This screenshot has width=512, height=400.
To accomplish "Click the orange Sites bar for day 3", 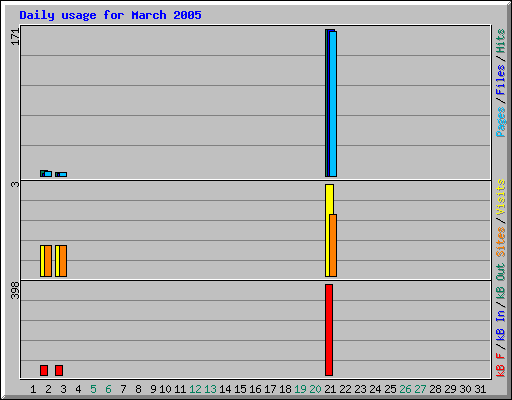I will pyautogui.click(x=63, y=261).
